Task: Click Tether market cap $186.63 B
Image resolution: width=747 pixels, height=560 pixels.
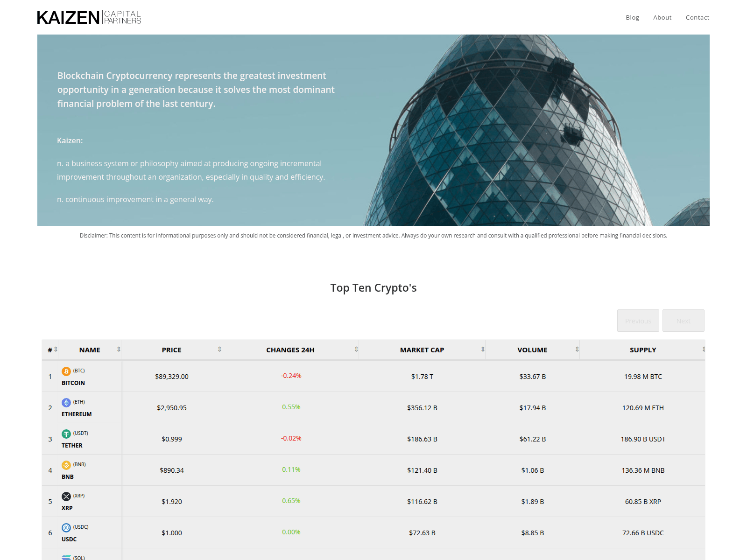Action: [x=422, y=439]
